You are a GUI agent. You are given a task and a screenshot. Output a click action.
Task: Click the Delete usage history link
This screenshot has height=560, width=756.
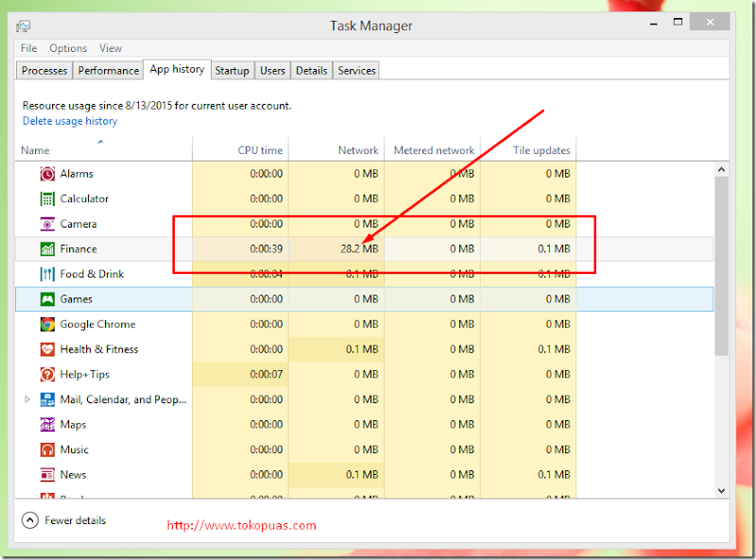click(70, 121)
